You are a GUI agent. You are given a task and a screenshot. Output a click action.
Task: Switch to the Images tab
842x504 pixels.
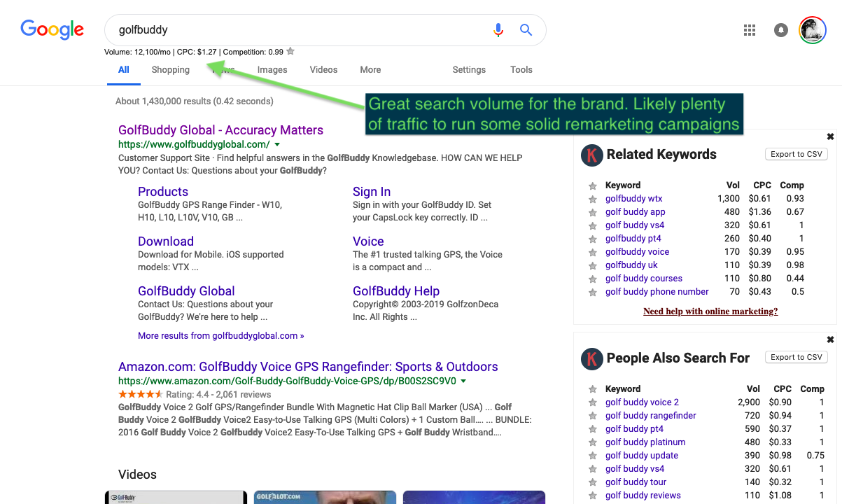[272, 70]
